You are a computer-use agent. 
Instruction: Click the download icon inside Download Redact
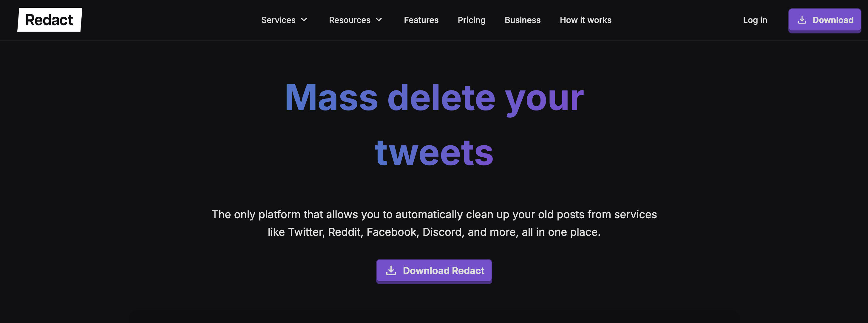[391, 270]
